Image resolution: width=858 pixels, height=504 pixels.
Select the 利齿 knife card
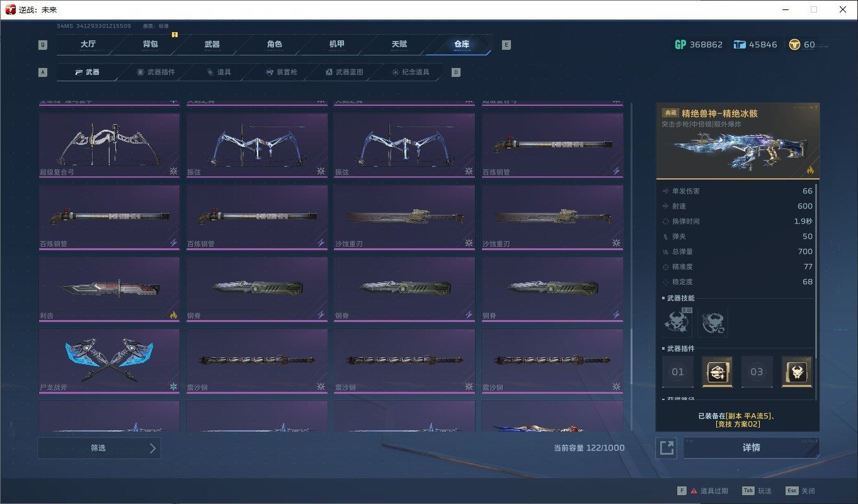point(109,289)
